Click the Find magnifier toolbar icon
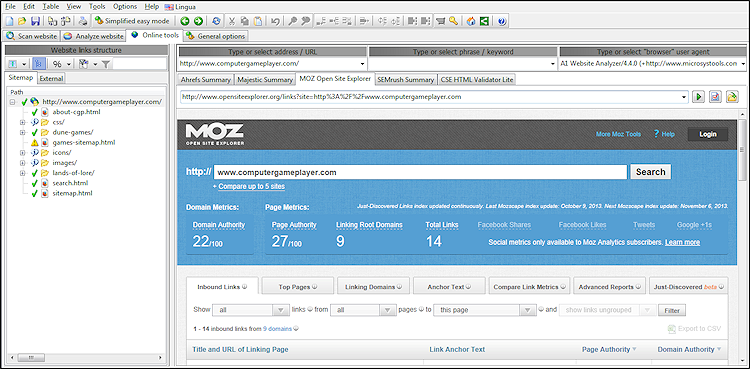750x369 pixels. (292, 21)
